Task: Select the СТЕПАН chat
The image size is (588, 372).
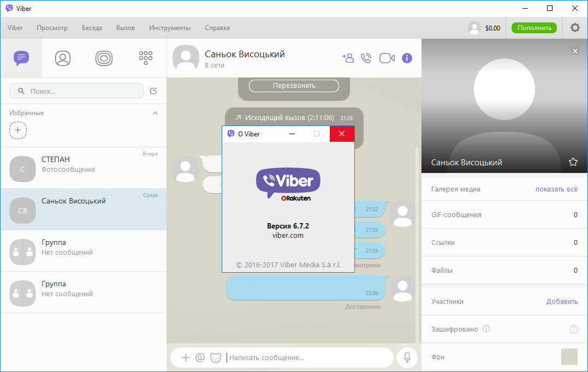Action: coord(84,168)
